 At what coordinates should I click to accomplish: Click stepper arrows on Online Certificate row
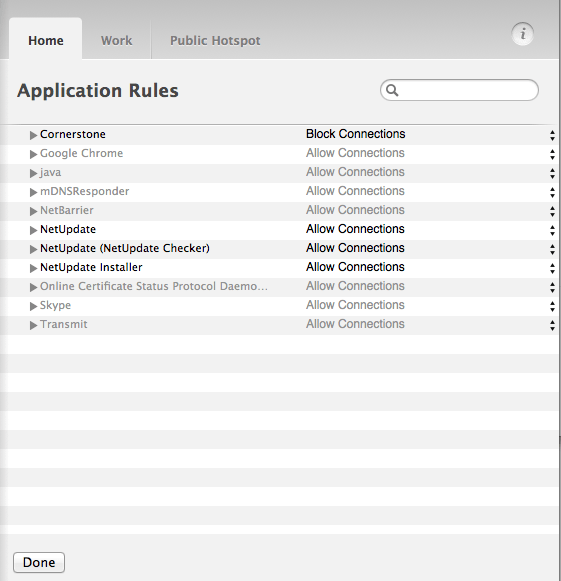(x=552, y=287)
